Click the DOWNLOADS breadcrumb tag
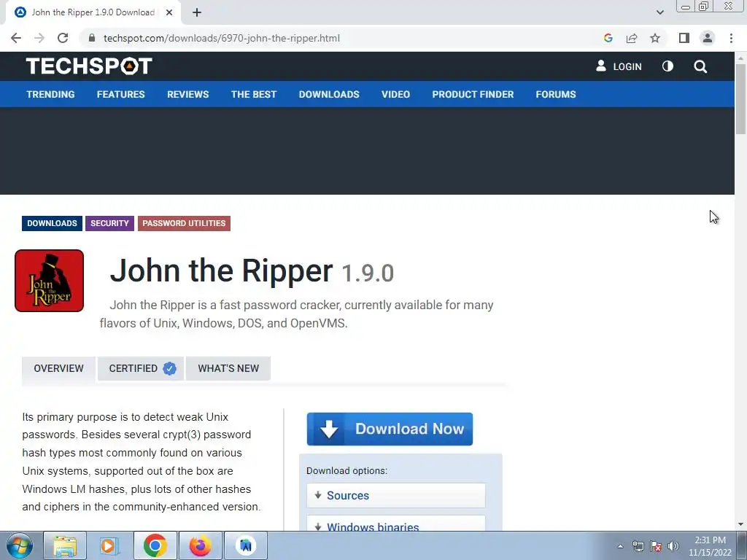Viewport: 747px width, 560px height. point(52,223)
